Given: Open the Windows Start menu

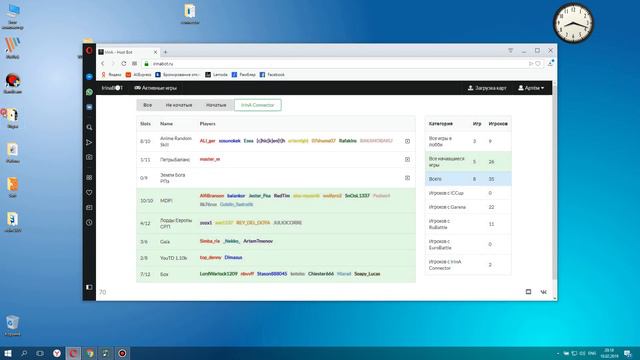Looking at the screenshot, I should click(8, 353).
